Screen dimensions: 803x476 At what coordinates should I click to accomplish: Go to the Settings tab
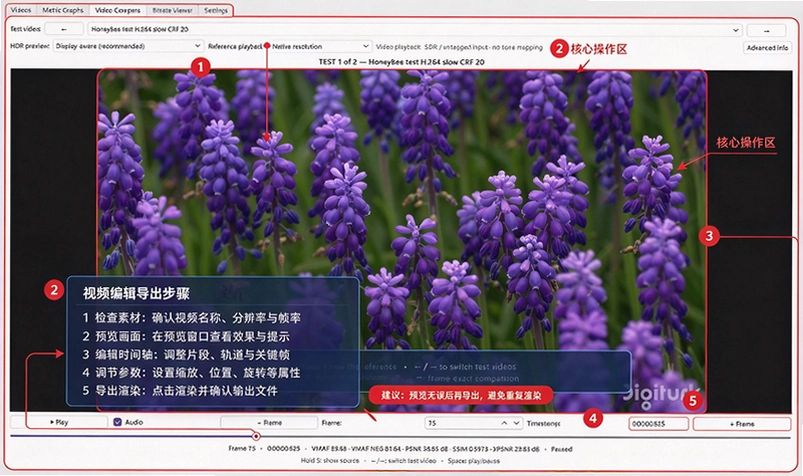(x=216, y=10)
